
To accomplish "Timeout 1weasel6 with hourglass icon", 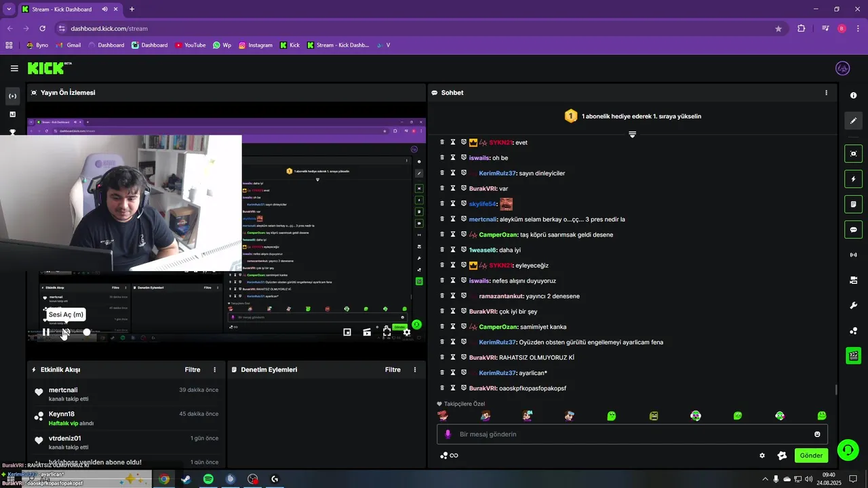I will coord(453,250).
